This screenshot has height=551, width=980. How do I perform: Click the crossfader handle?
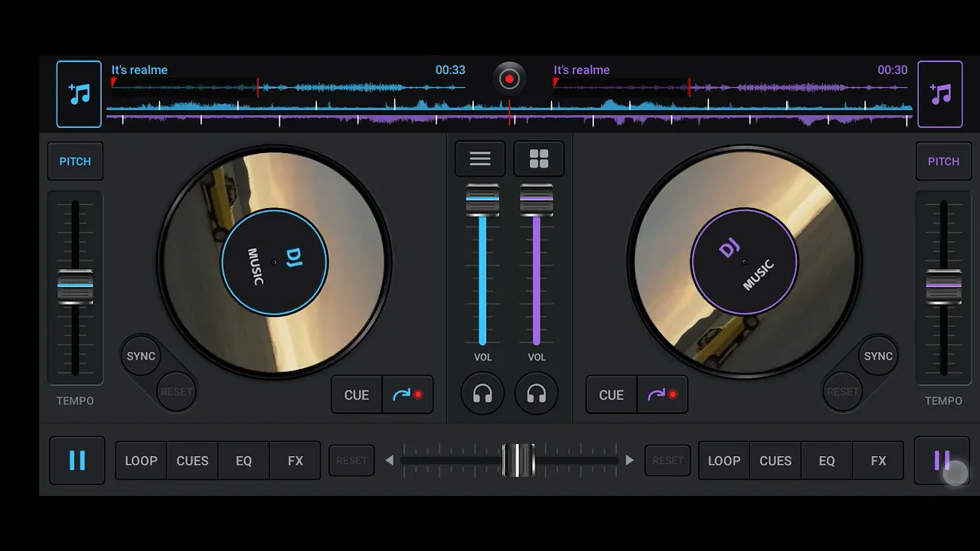518,460
